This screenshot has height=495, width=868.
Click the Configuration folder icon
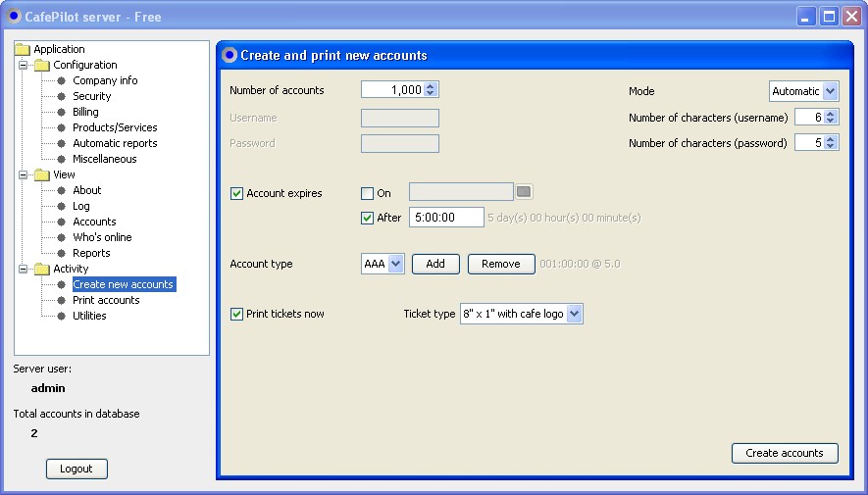(x=42, y=66)
